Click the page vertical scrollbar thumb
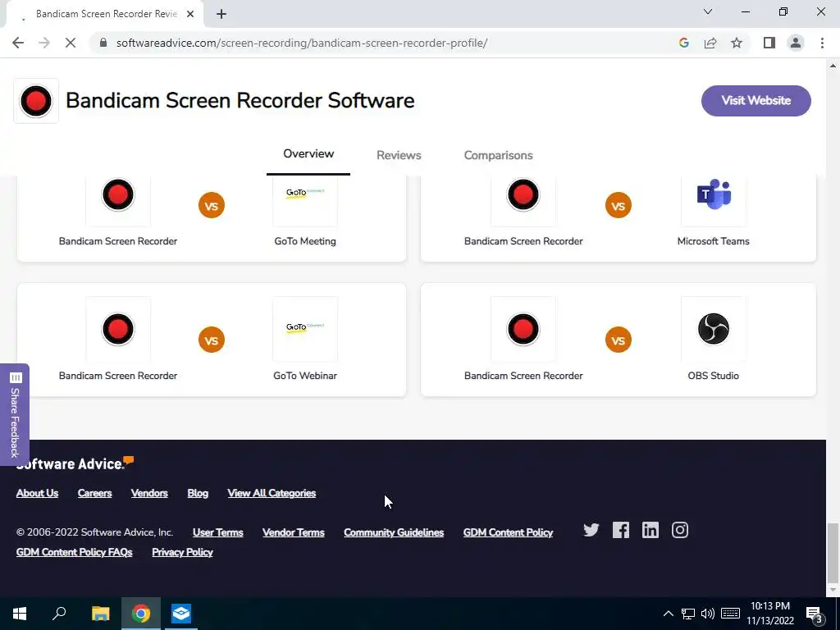The height and width of the screenshot is (630, 840). pos(833,553)
